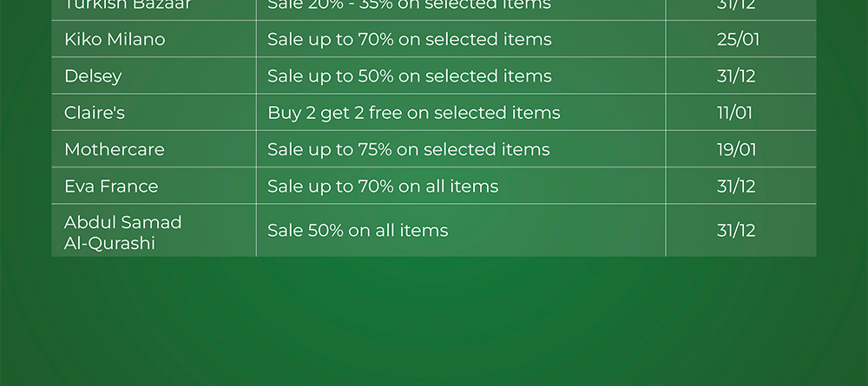Viewport: 868px width, 386px height.
Task: Select the 31/12 date in Eva France row
Action: pyautogui.click(x=736, y=186)
